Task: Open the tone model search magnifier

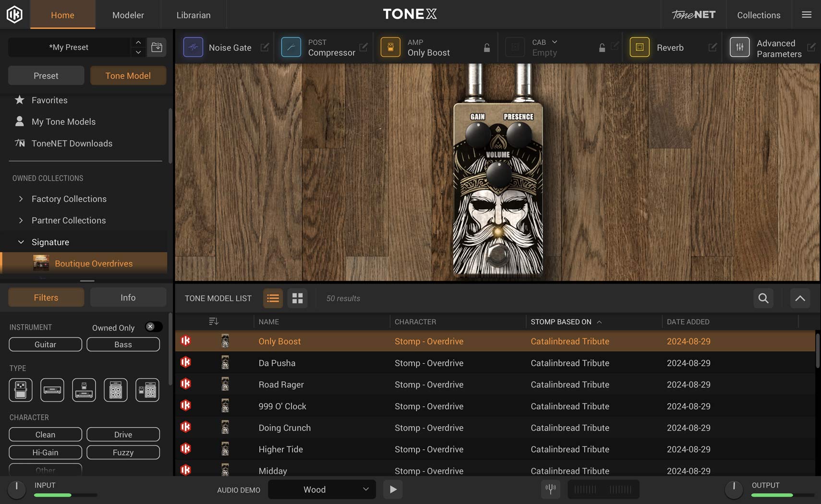Action: [763, 298]
